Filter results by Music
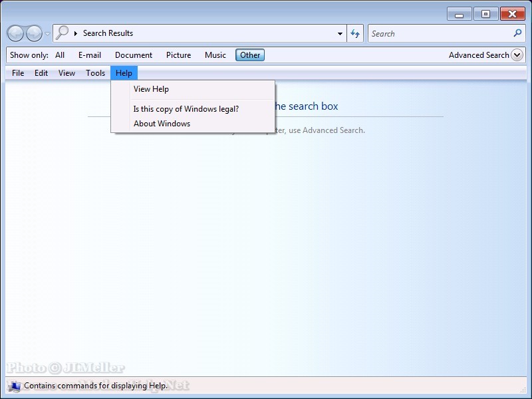 tap(215, 55)
